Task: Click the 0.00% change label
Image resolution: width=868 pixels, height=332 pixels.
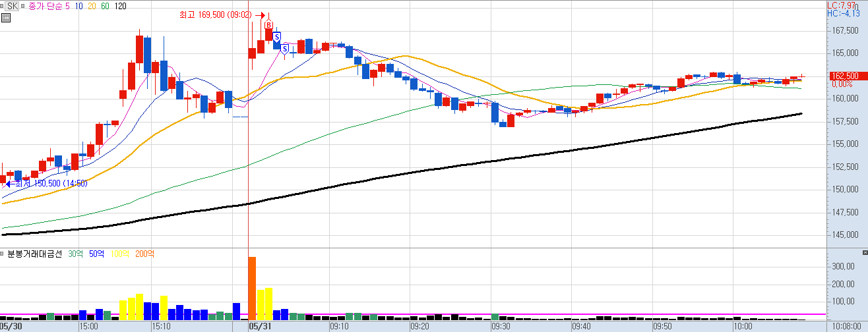Action: [842, 84]
